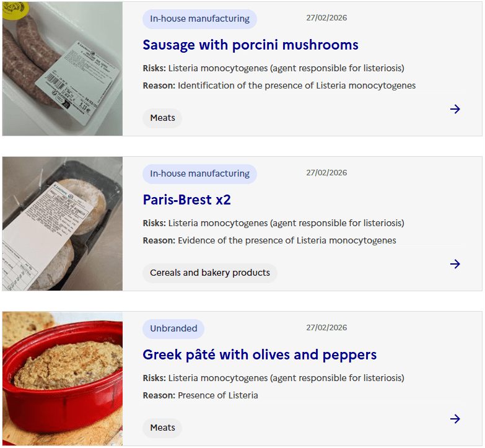Click the Meats tag under the Greek pâté
The height and width of the screenshot is (448, 485).
(162, 428)
